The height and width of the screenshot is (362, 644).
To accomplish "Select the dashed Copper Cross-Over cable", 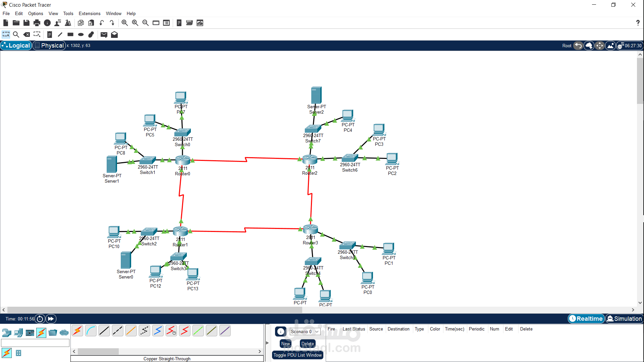I will pyautogui.click(x=118, y=331).
